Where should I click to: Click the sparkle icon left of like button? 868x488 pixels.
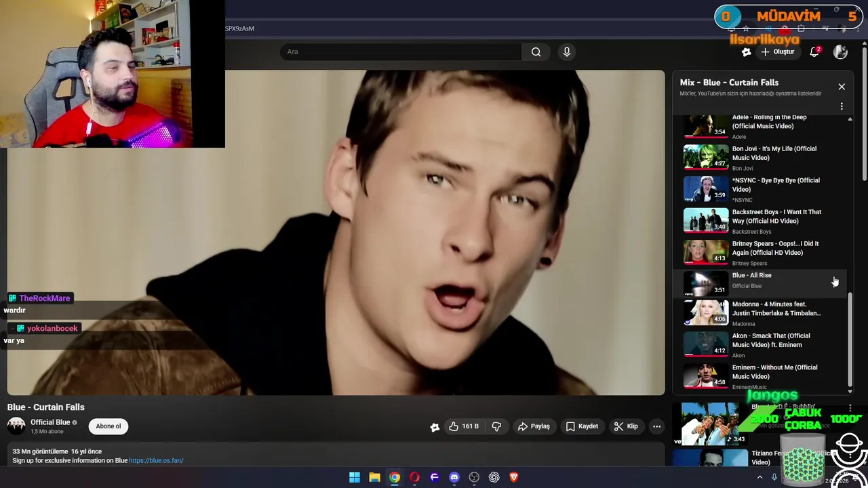[x=435, y=426]
